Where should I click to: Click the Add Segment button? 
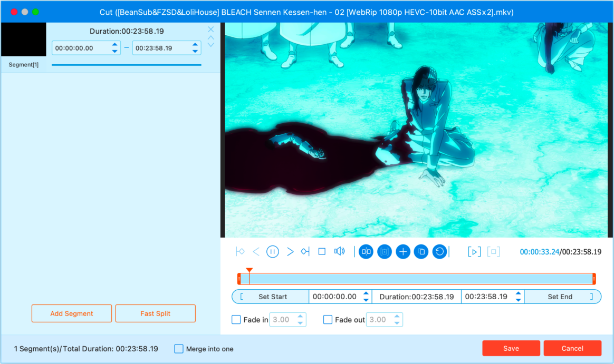72,313
